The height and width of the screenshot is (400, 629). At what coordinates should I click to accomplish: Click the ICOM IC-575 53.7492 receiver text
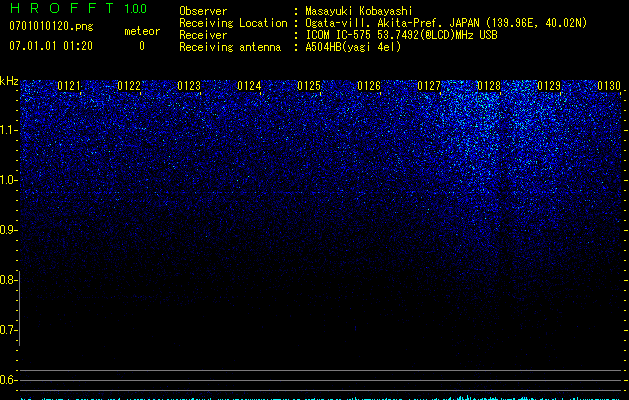pos(401,35)
